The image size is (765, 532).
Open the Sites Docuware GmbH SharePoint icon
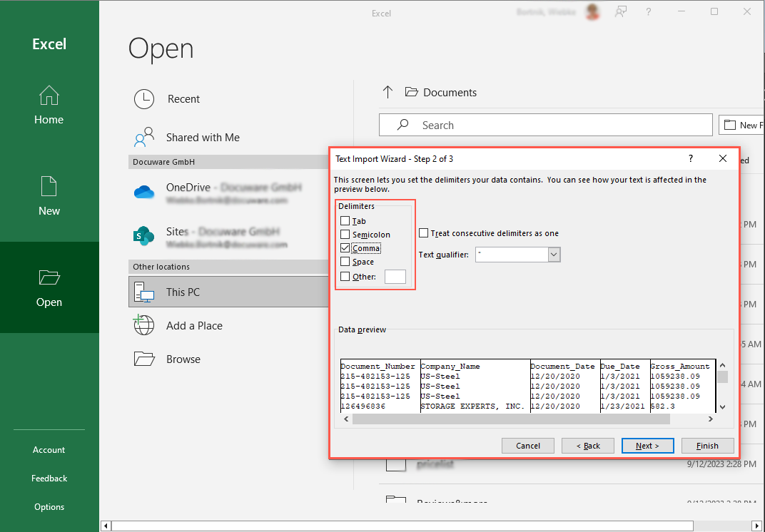pyautogui.click(x=143, y=233)
